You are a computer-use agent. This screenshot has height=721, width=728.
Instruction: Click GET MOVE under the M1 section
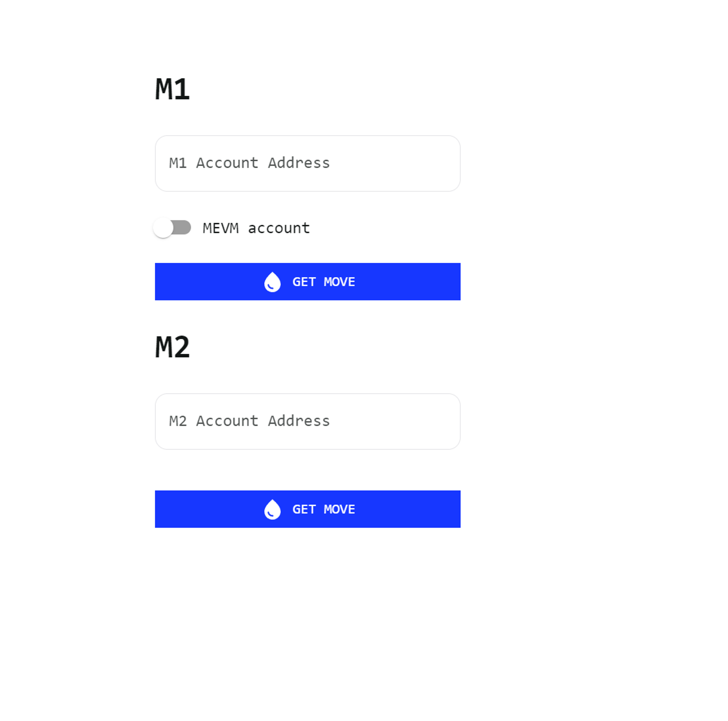point(308,282)
